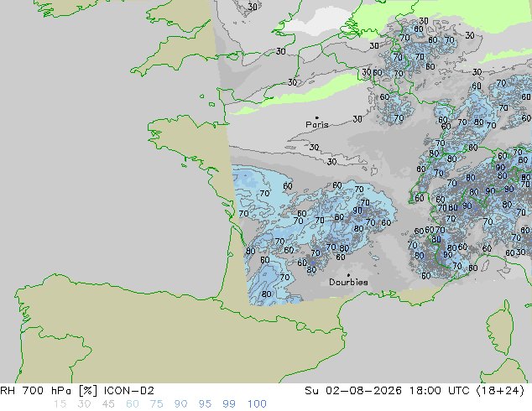The height and width of the screenshot is (411, 532).
Task: Click the 'Su 02-08-2026' date text
Action: [x=353, y=391]
